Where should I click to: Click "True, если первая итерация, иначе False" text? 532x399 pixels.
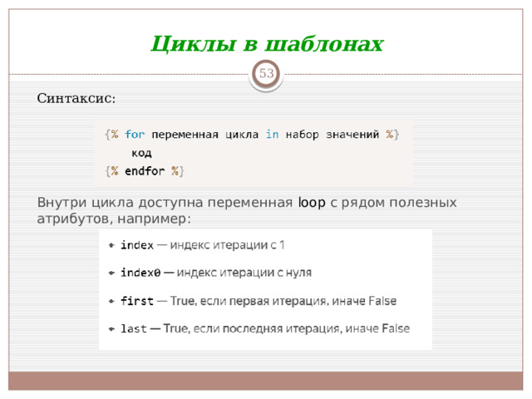pyautogui.click(x=283, y=301)
